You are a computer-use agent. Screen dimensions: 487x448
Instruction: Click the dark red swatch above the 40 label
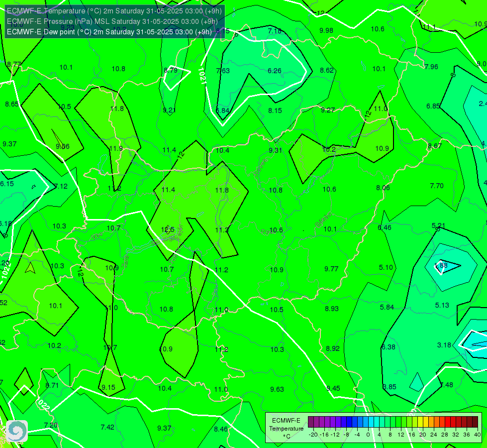tap(475, 422)
